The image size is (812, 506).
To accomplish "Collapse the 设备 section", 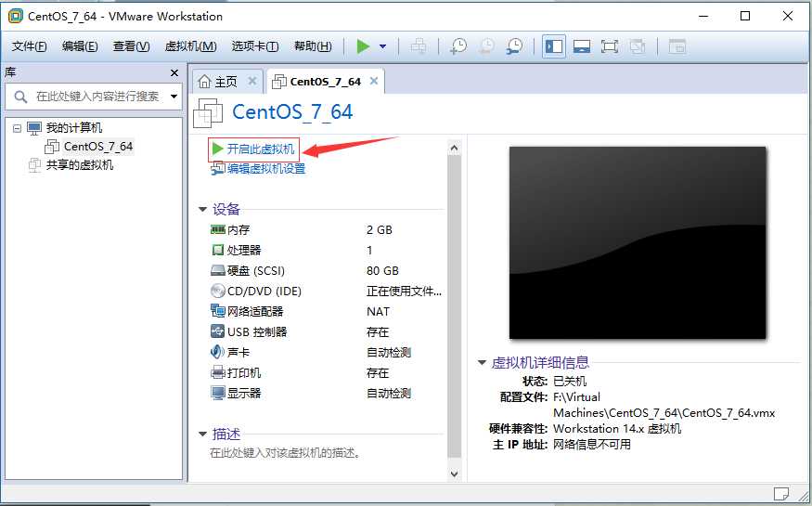I will click(x=202, y=209).
